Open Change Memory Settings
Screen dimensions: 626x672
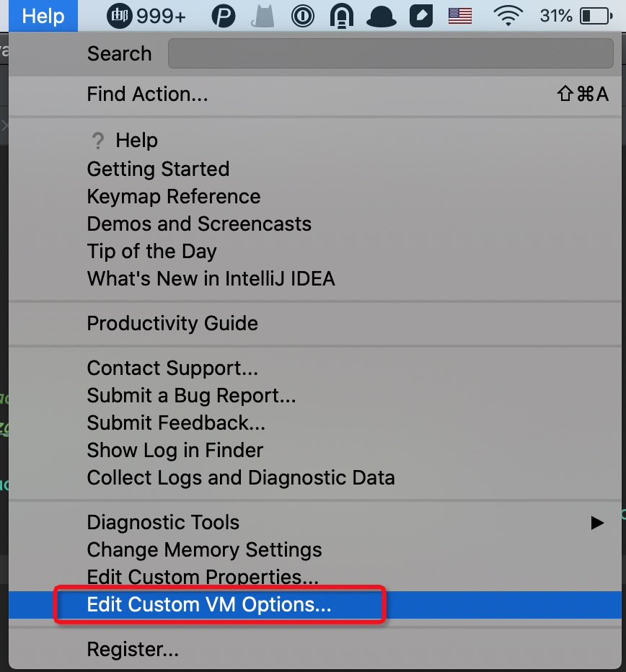(315, 550)
